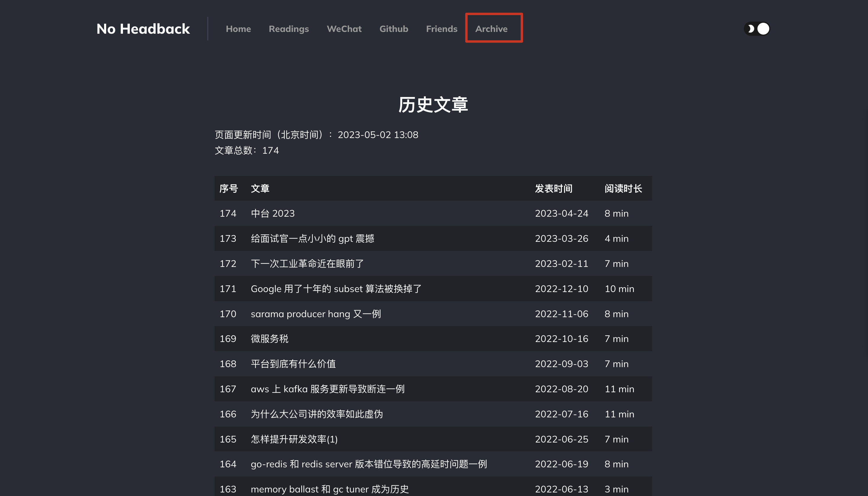
Task: Select the Archive tab
Action: (x=491, y=29)
